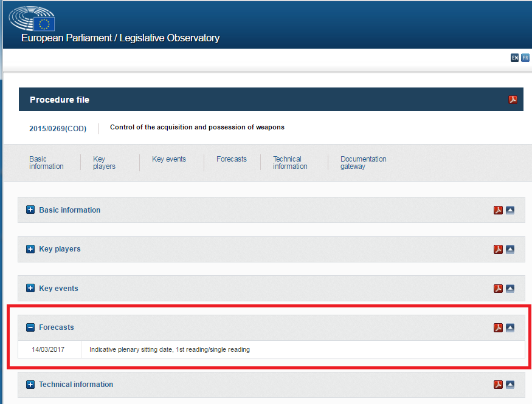Collapse the Forecasts section
The width and height of the screenshot is (532, 404).
point(30,327)
